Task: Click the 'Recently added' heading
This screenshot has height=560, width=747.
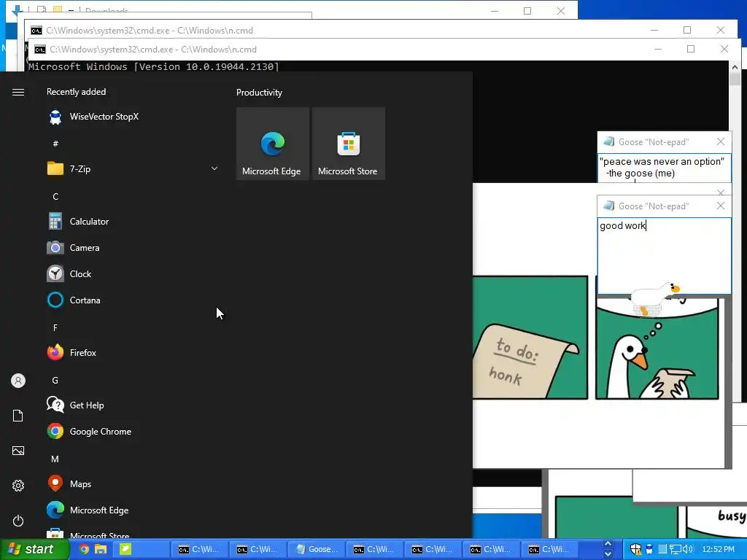Action: [76, 92]
